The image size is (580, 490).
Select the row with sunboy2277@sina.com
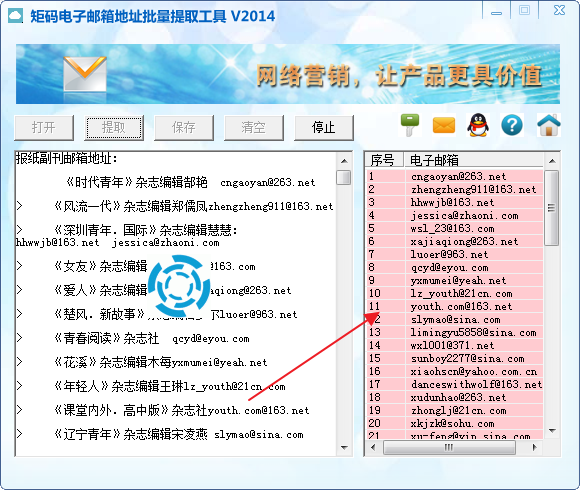455,358
